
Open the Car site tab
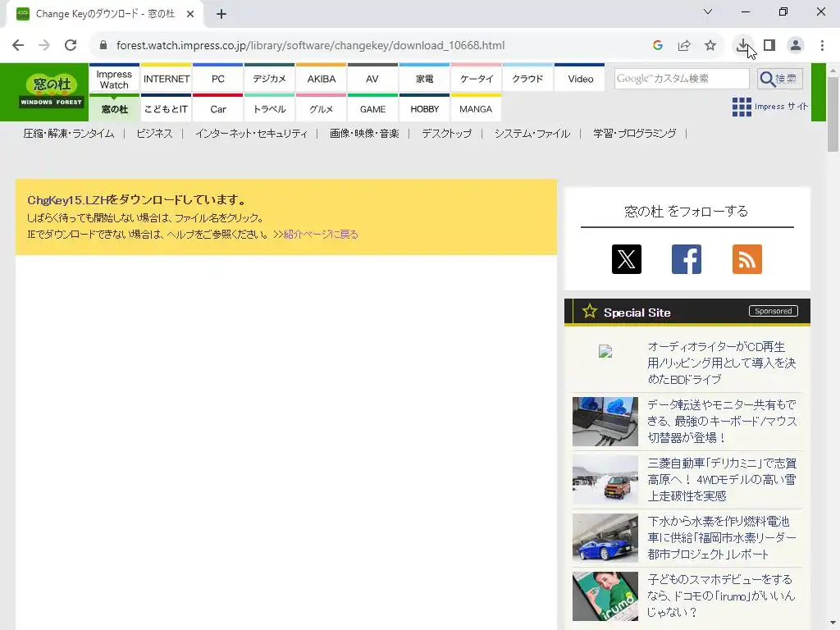(x=218, y=108)
